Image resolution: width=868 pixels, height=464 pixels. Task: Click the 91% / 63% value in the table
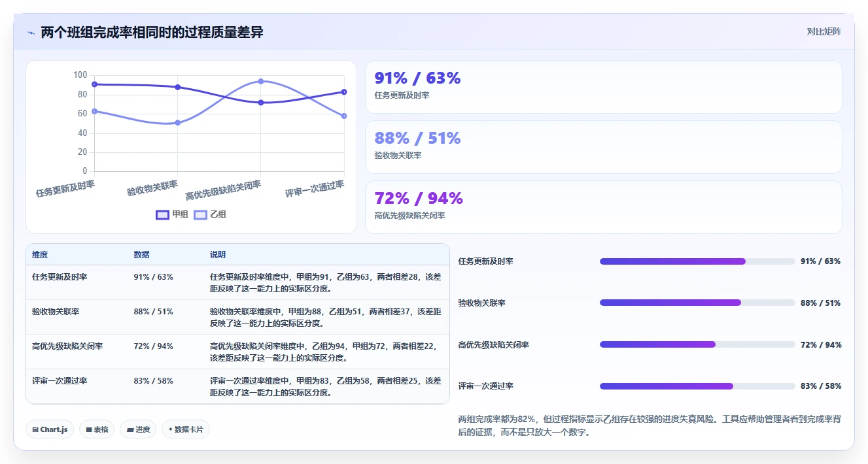[x=153, y=277]
